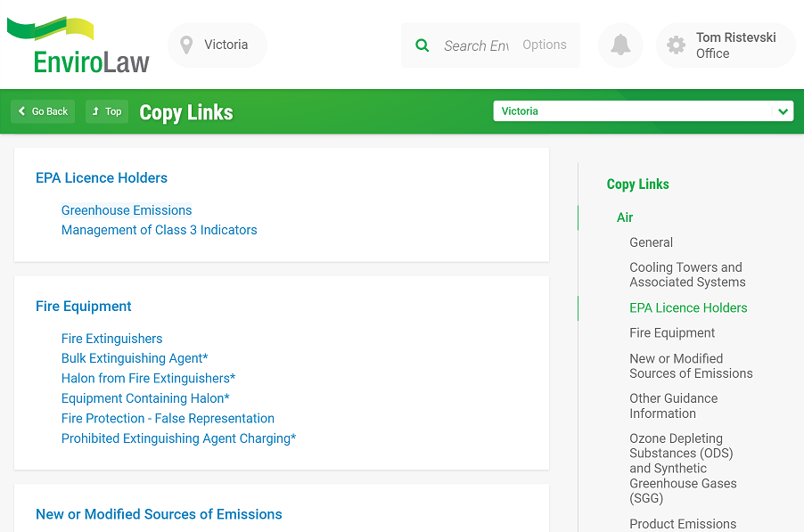The image size is (804, 532).
Task: Select New or Modified Sources of Emissions in sidebar
Action: (691, 366)
